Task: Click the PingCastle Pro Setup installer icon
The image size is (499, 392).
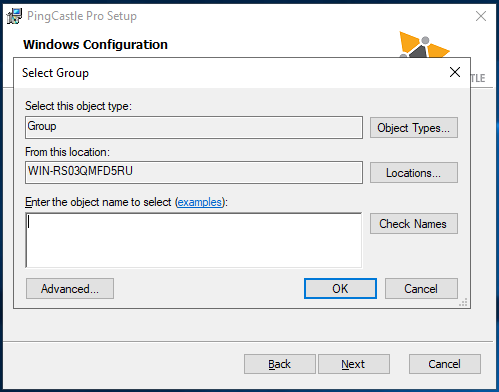Action: pos(14,16)
